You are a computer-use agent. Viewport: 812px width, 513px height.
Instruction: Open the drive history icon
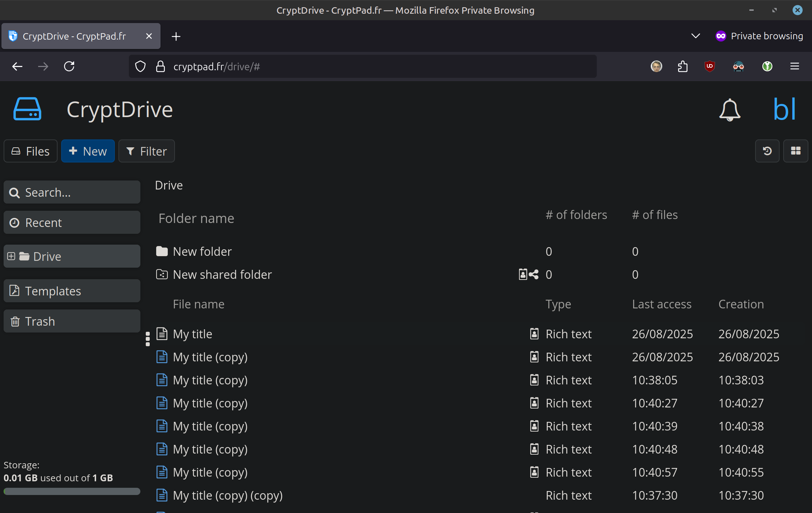point(767,151)
